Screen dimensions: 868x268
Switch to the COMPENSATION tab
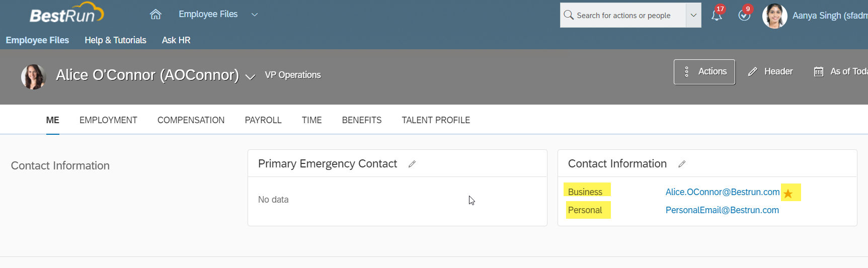point(191,120)
